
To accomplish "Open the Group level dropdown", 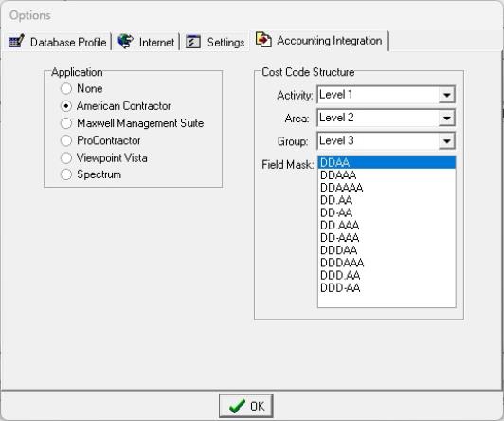I will tap(447, 141).
